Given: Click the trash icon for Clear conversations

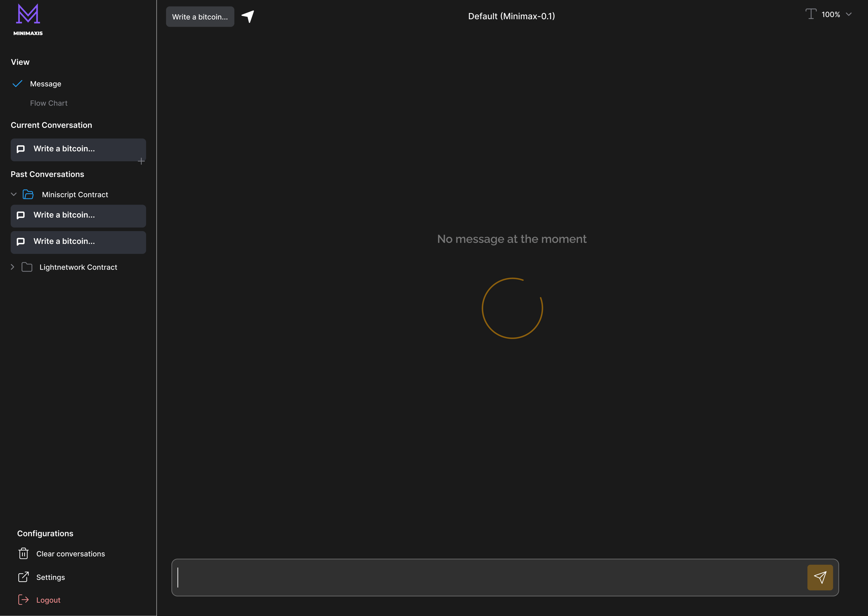Looking at the screenshot, I should [x=24, y=553].
